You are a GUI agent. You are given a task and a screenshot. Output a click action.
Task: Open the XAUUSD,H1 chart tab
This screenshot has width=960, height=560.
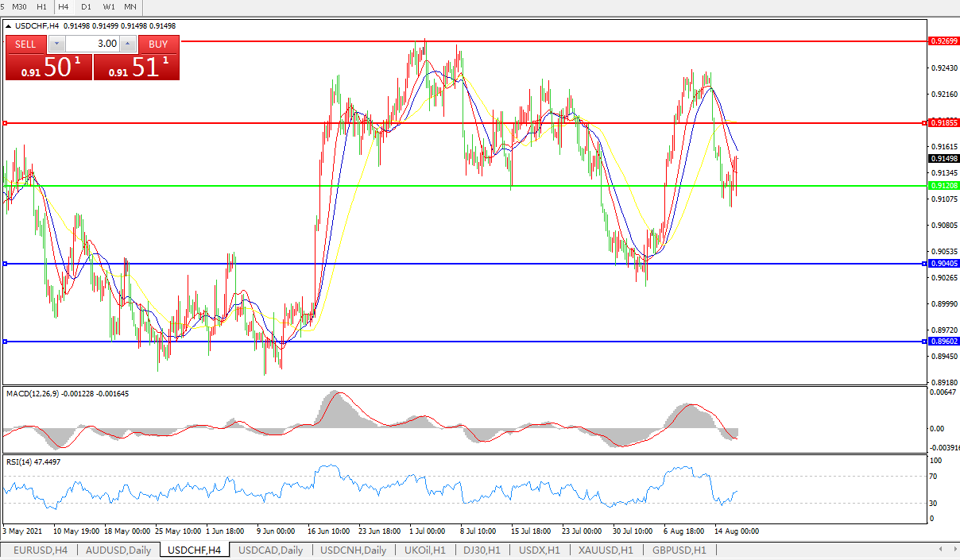coord(606,550)
